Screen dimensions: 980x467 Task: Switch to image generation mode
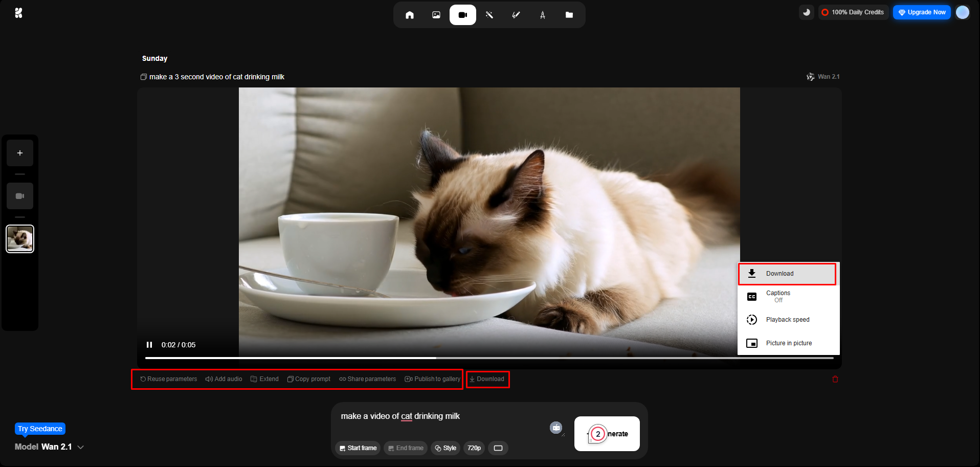pyautogui.click(x=436, y=15)
